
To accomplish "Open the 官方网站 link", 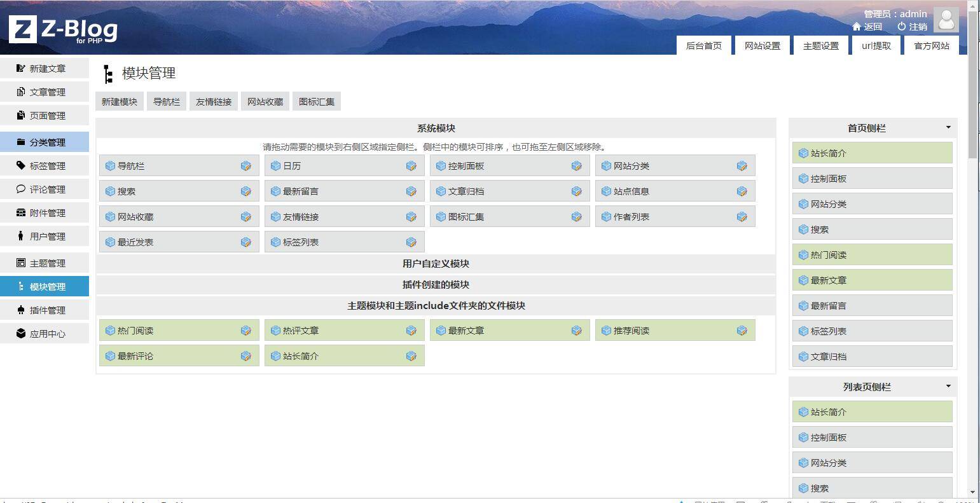I will [x=931, y=45].
